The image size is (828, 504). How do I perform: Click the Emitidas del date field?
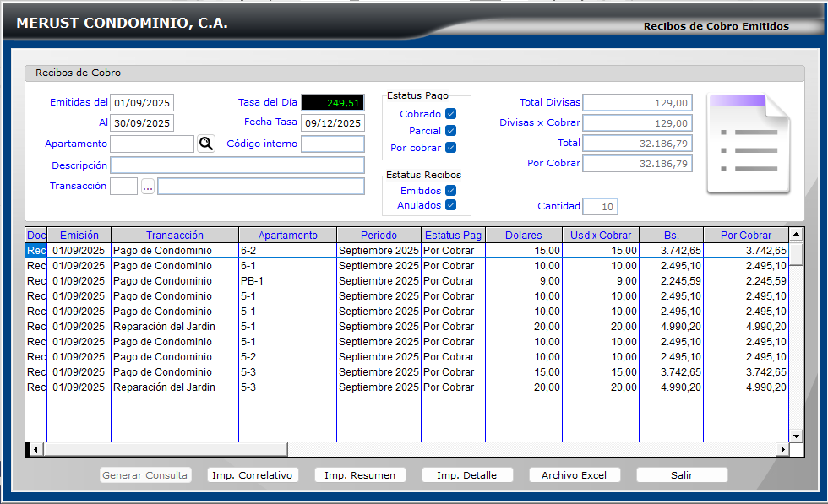click(142, 103)
